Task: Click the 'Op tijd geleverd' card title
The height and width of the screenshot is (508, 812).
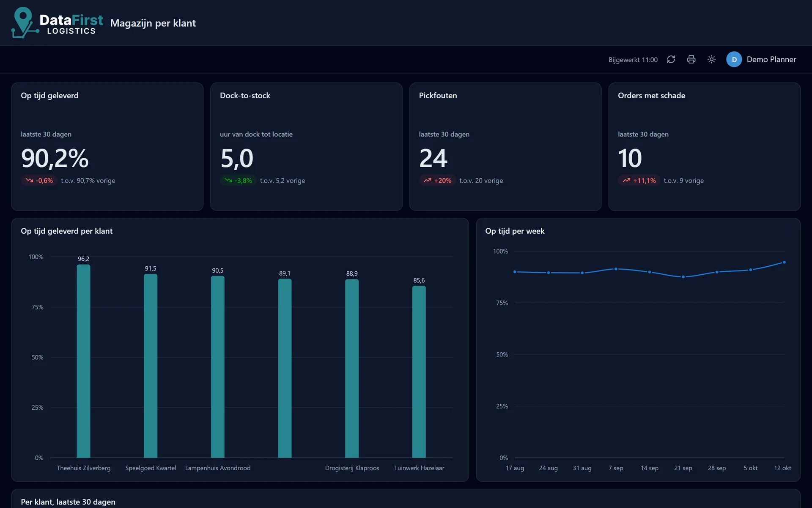Action: coord(49,95)
